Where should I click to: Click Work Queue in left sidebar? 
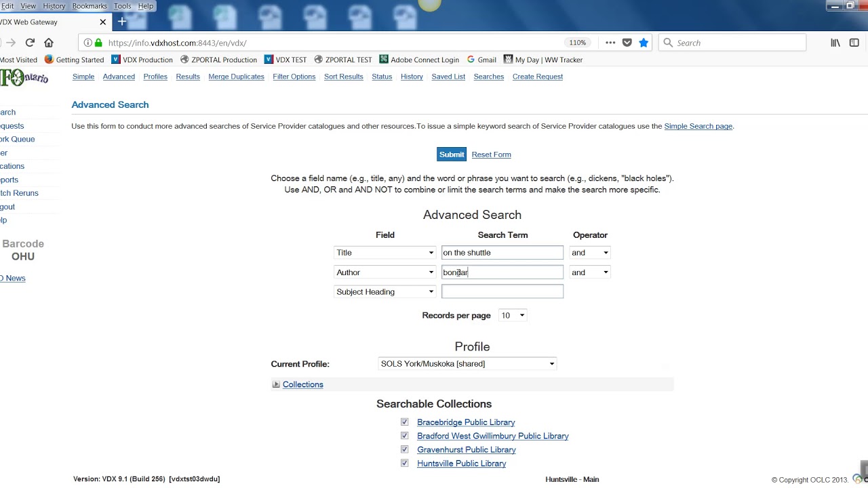pos(17,139)
